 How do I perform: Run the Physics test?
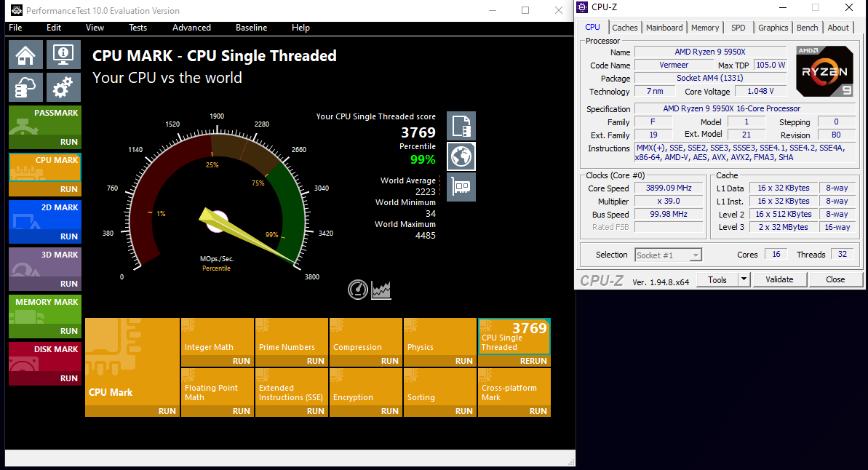tap(440, 361)
